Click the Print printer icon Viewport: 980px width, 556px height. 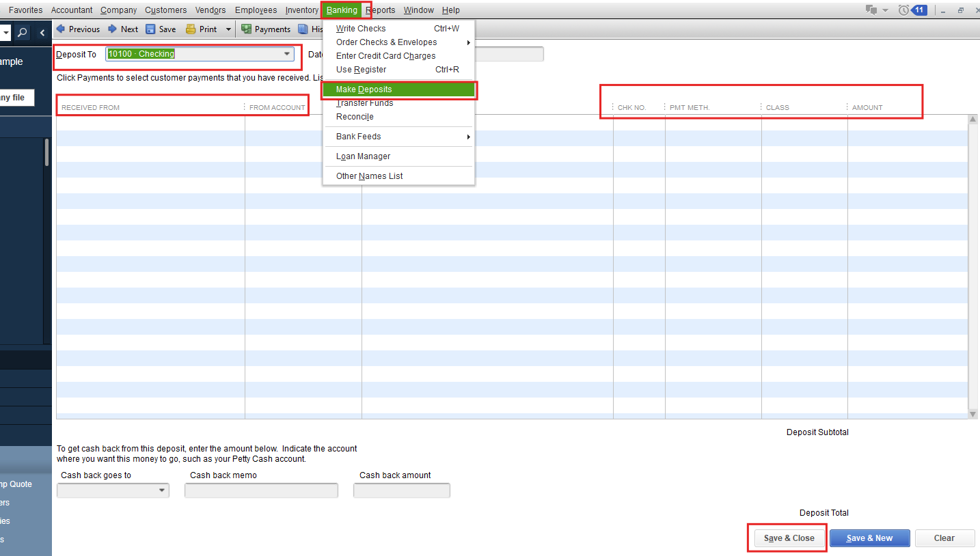tap(191, 29)
